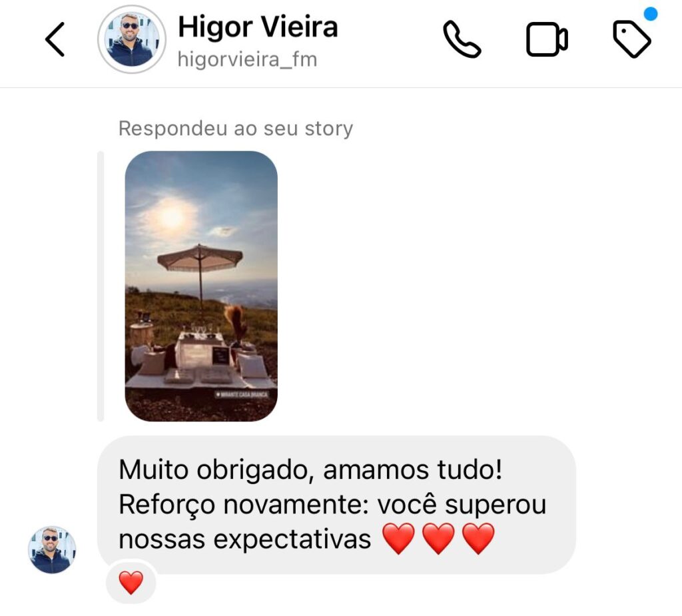This screenshot has width=682, height=616.
Task: Open the replied story thumbnail with the umbrella
Action: pos(201,286)
